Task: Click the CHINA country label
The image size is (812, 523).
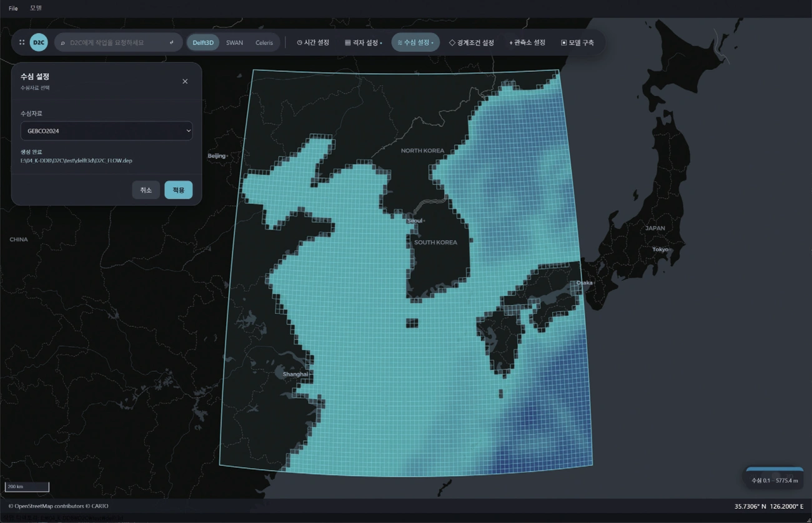Action: (19, 240)
